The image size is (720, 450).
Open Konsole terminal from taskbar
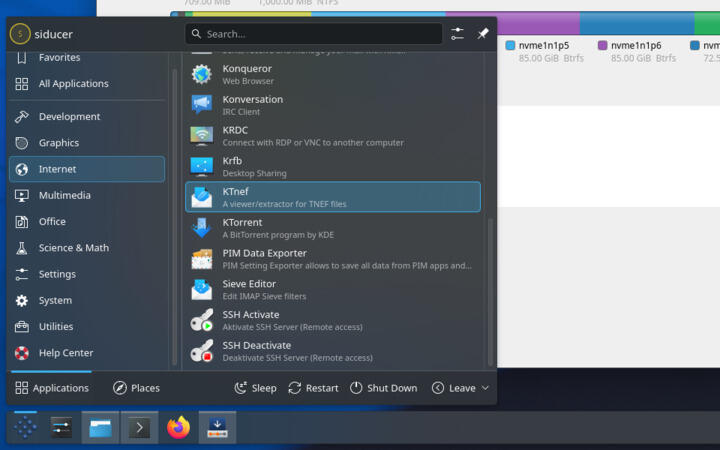click(140, 428)
